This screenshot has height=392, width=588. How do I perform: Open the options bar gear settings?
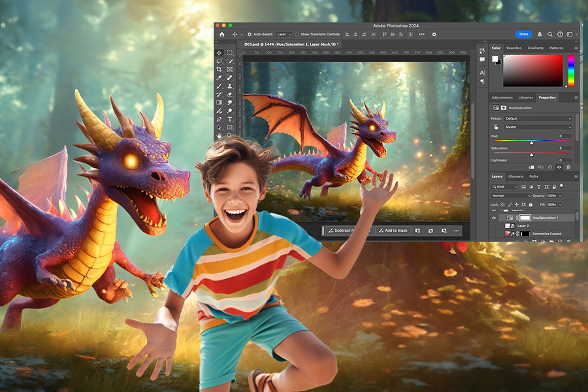[x=434, y=34]
